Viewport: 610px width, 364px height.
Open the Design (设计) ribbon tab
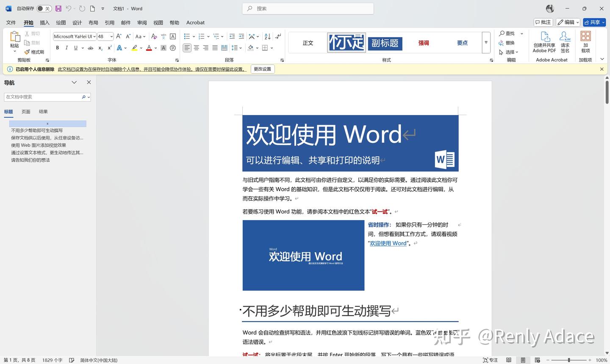pyautogui.click(x=77, y=22)
